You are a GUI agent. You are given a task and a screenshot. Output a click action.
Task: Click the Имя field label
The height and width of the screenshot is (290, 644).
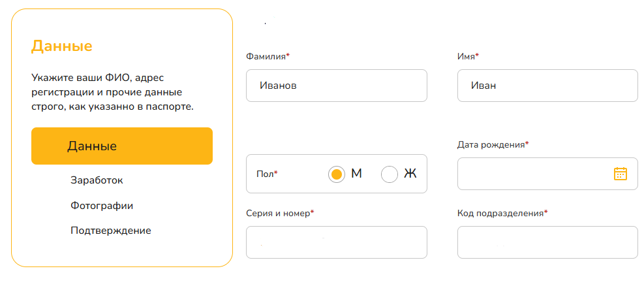coord(467,57)
